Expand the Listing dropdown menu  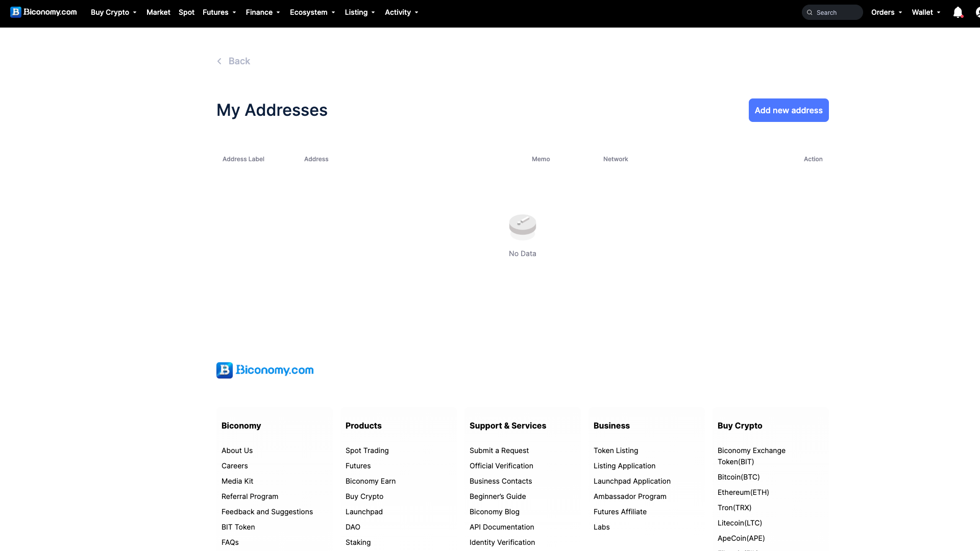tap(360, 12)
